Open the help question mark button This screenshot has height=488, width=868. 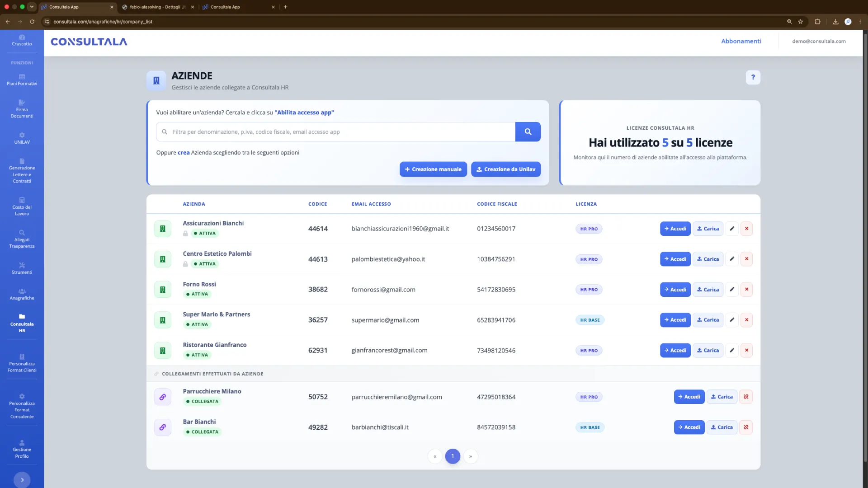(x=753, y=77)
